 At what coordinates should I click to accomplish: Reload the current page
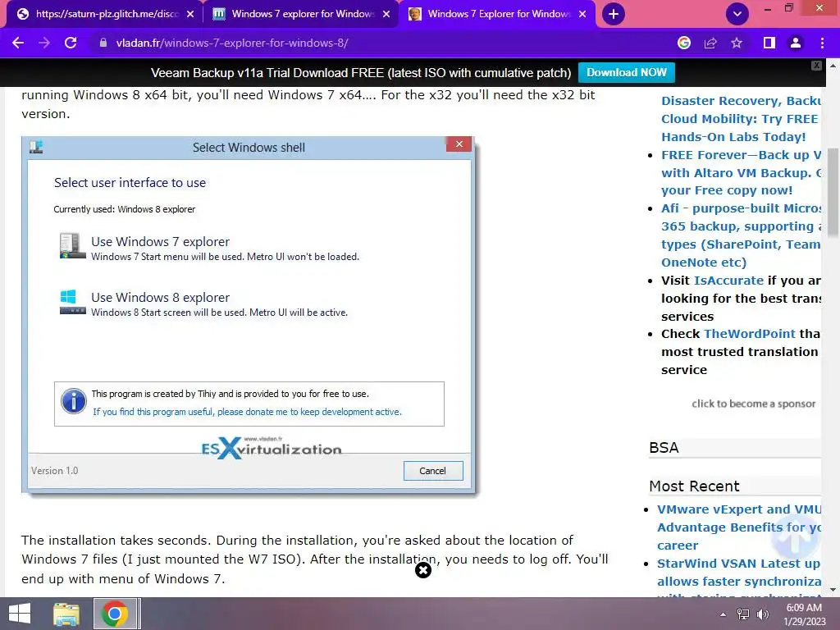click(x=71, y=43)
